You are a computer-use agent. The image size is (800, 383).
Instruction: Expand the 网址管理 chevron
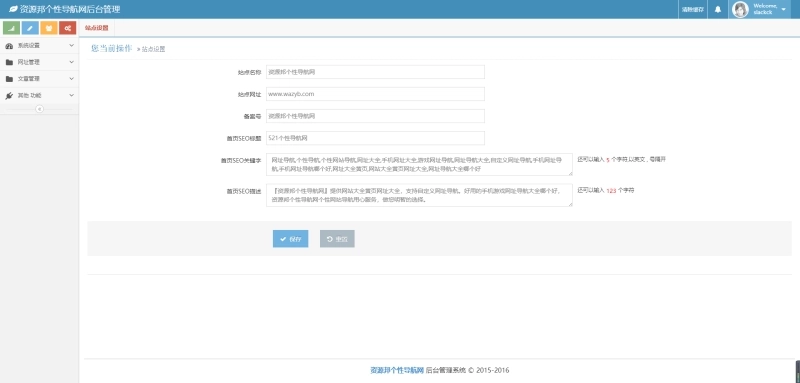[71, 62]
